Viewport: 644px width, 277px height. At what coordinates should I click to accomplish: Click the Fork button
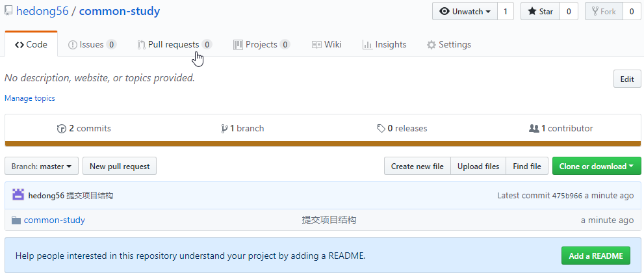(x=604, y=12)
